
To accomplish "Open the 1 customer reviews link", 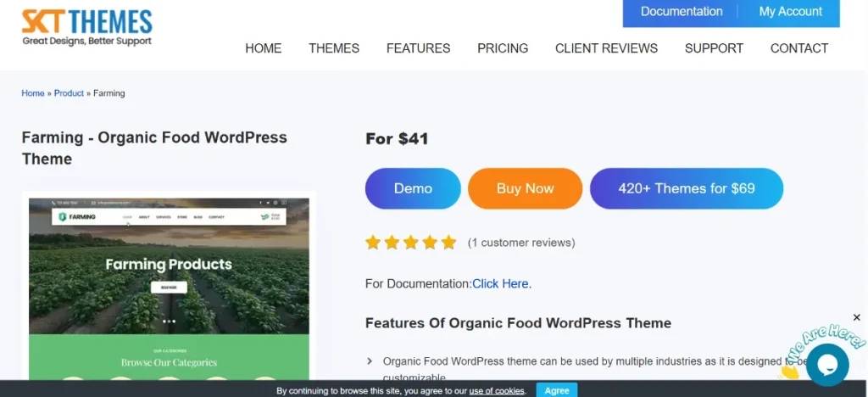I will tap(521, 243).
